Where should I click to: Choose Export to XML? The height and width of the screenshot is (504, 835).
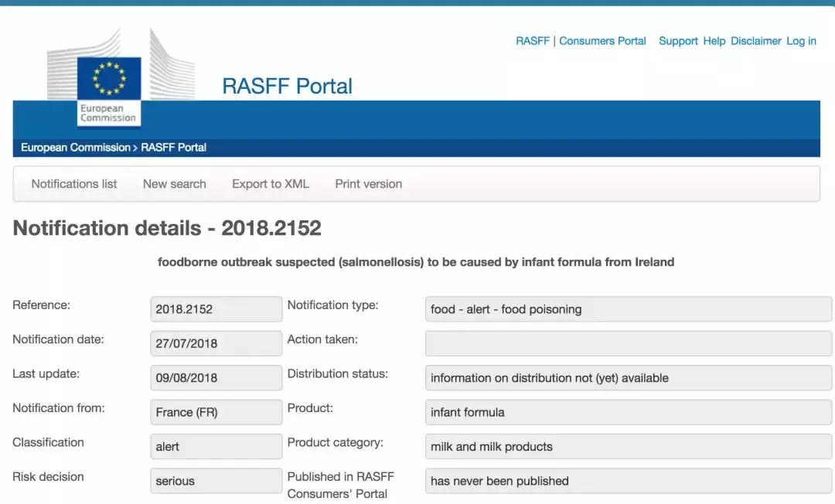coord(270,184)
